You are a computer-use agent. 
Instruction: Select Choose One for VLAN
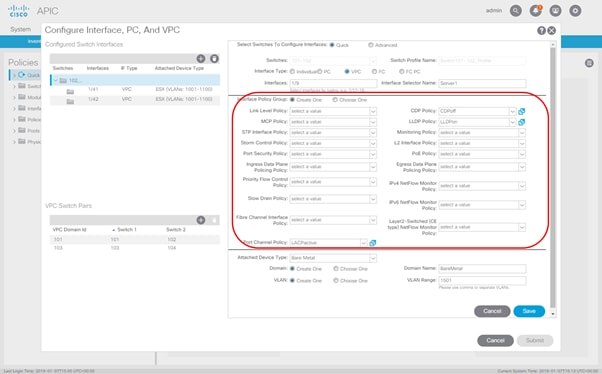tap(336, 281)
